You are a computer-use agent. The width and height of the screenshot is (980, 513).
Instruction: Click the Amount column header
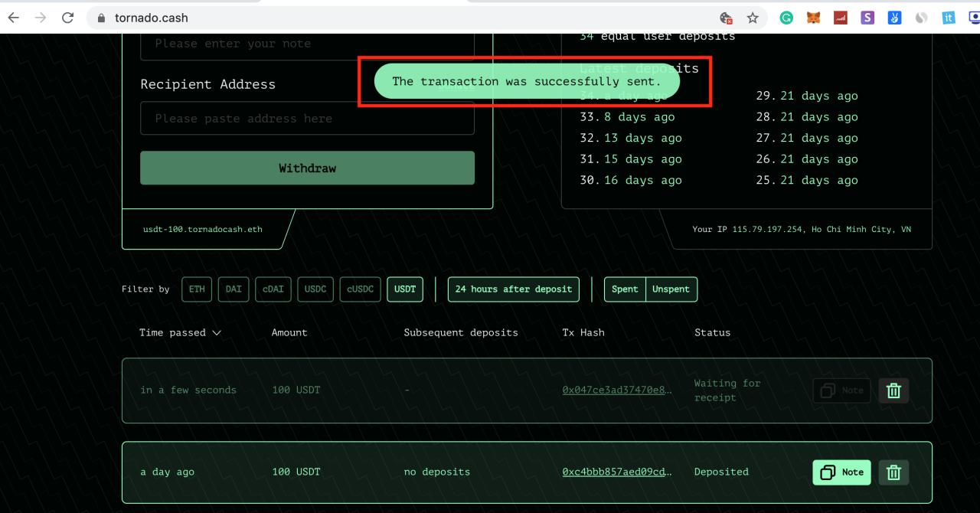[289, 332]
